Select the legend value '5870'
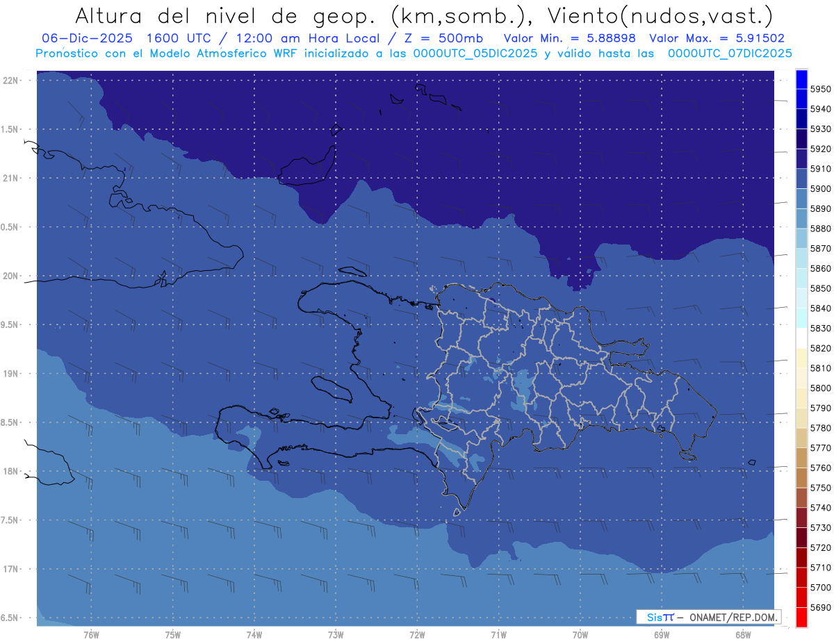The image size is (834, 644). click(821, 248)
